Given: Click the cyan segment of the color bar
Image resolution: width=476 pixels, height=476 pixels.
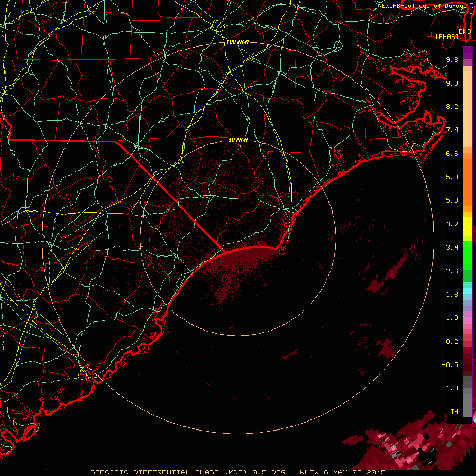Looking at the screenshot, I should (467, 291).
